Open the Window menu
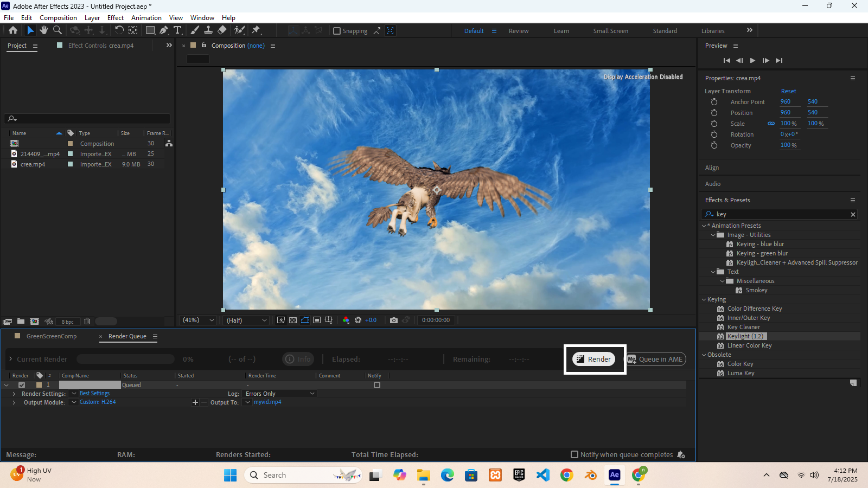The image size is (868, 488). [202, 18]
